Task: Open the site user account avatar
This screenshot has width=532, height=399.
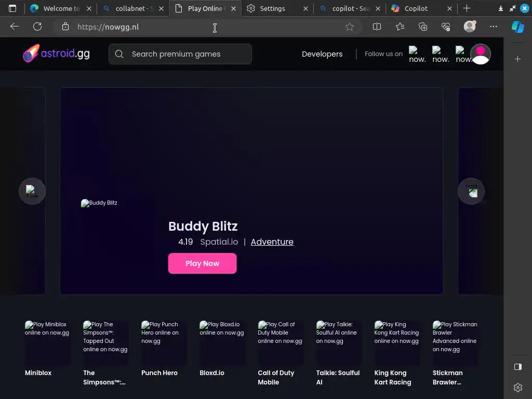Action: click(481, 54)
